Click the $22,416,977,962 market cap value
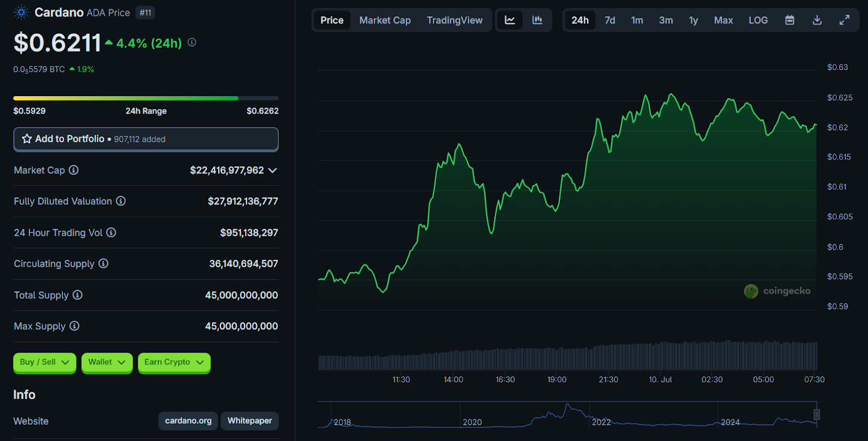Image resolution: width=868 pixels, height=441 pixels. (227, 171)
